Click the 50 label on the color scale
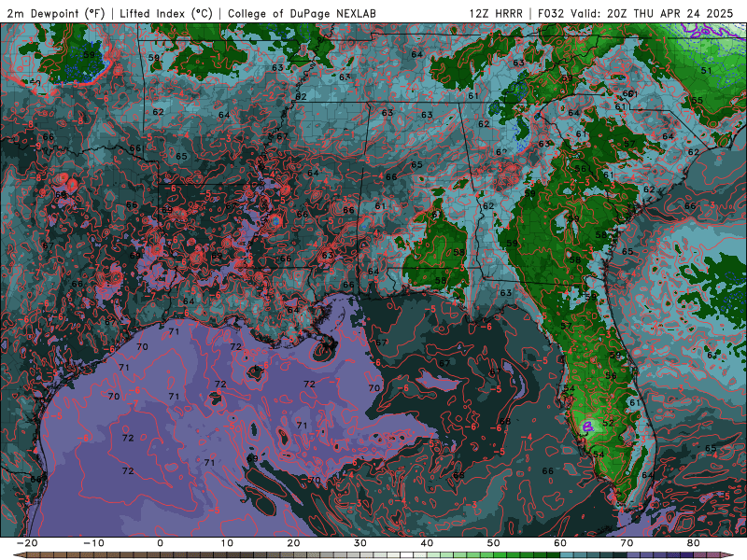 (x=494, y=543)
